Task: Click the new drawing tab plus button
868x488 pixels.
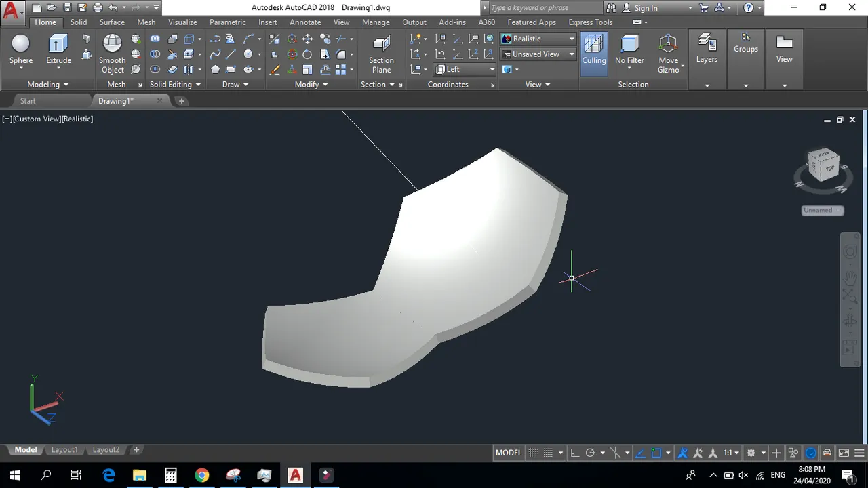Action: [181, 101]
